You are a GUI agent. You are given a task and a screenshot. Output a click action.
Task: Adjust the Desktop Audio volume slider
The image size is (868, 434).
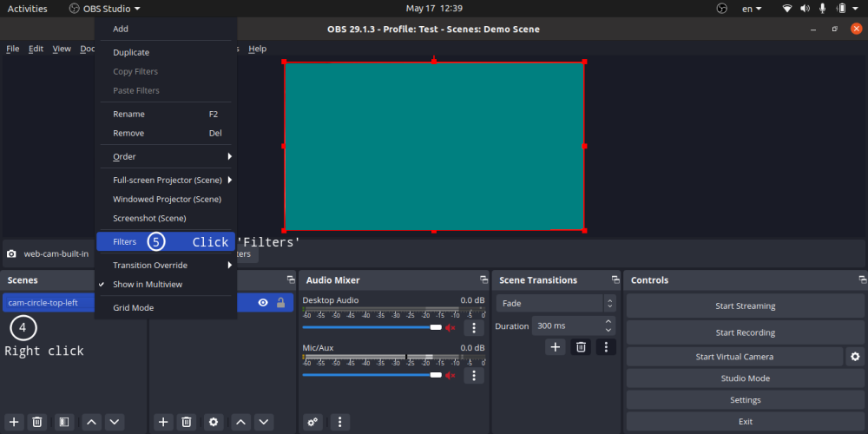372,328
